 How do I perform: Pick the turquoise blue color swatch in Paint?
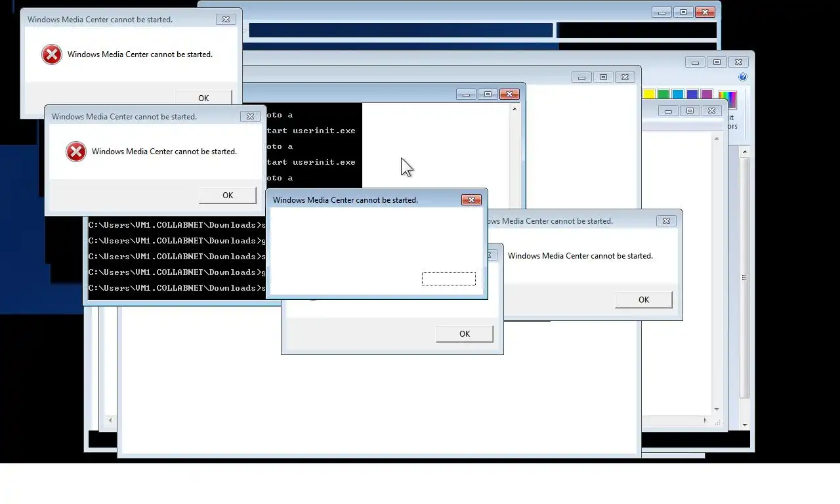(678, 95)
